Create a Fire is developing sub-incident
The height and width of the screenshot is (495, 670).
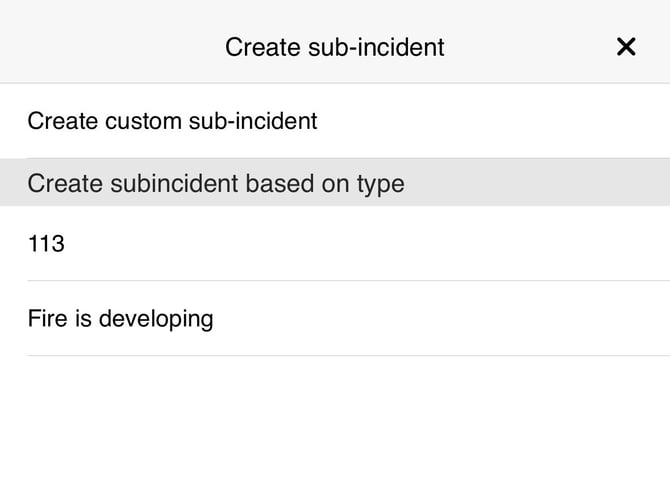[x=120, y=319]
